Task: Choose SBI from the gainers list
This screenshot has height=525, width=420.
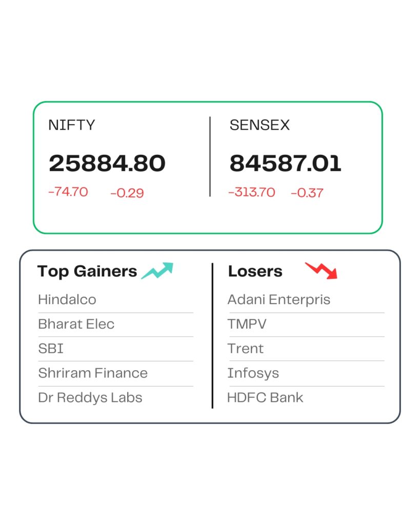Action: pos(51,349)
